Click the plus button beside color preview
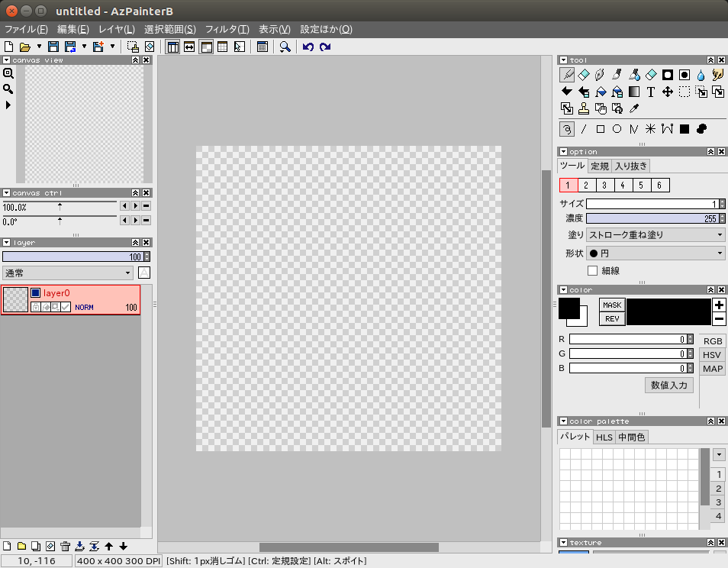Viewport: 728px width, 568px height. pos(719,305)
